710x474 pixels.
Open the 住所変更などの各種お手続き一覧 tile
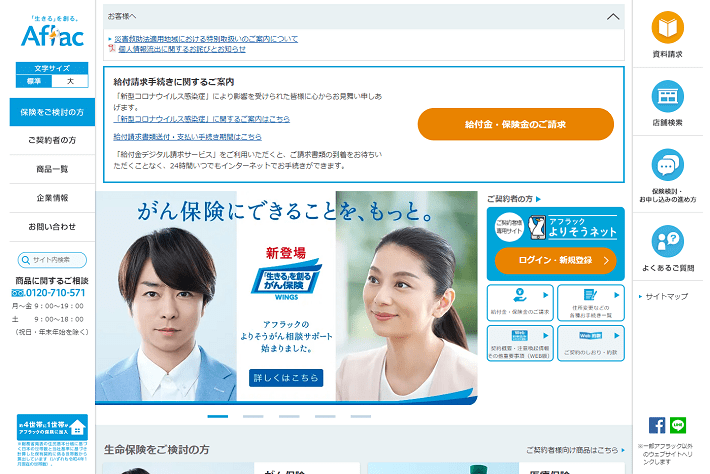(591, 302)
